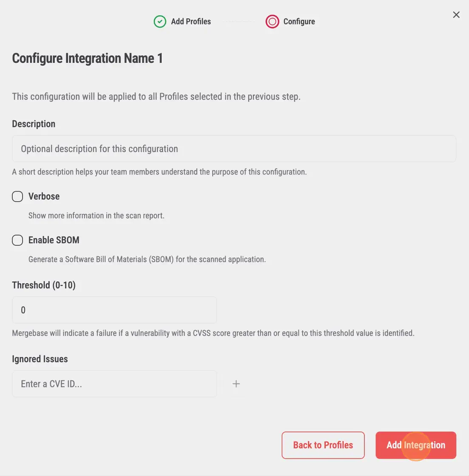Click the Verbose option label
Image resolution: width=469 pixels, height=476 pixels.
point(44,197)
